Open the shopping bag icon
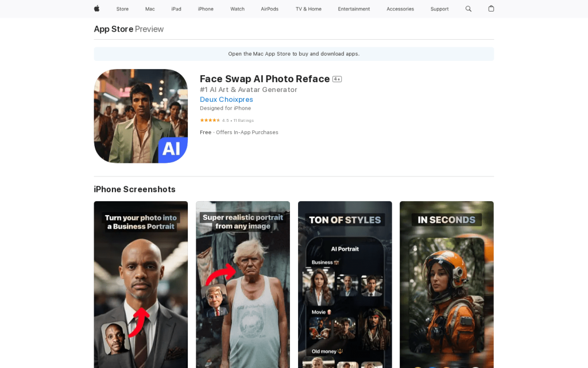 491,9
